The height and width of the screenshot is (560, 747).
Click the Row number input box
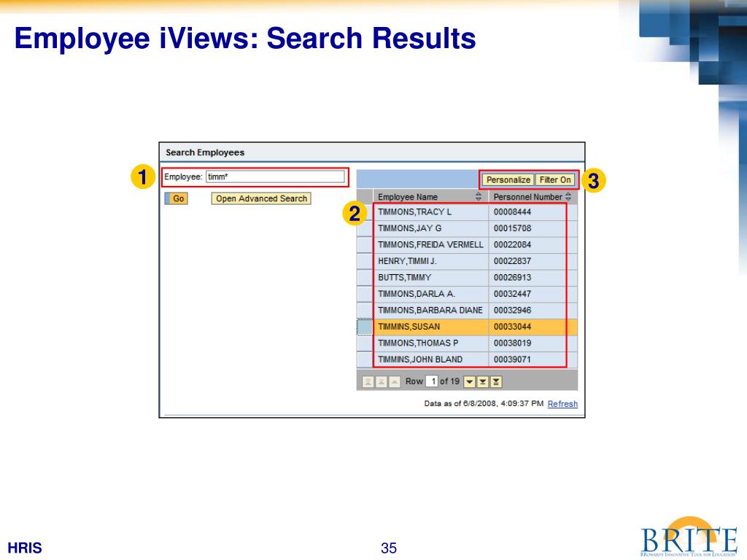(432, 381)
